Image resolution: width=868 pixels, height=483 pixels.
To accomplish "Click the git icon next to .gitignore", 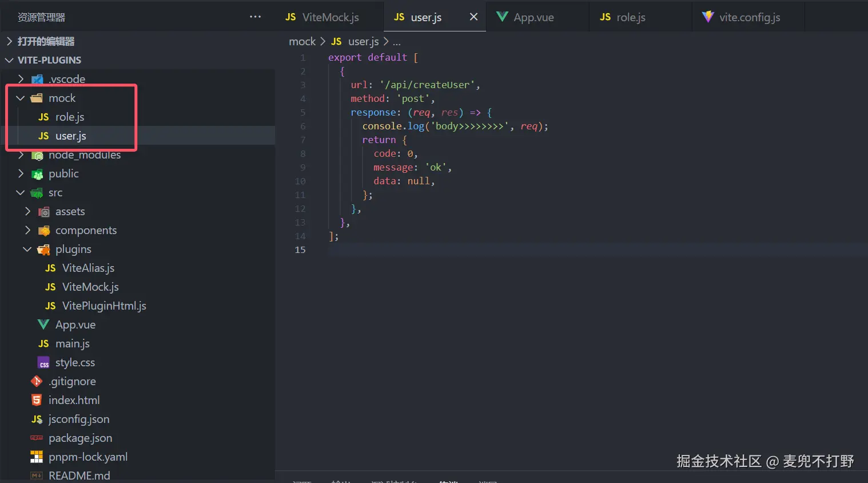I will click(37, 381).
